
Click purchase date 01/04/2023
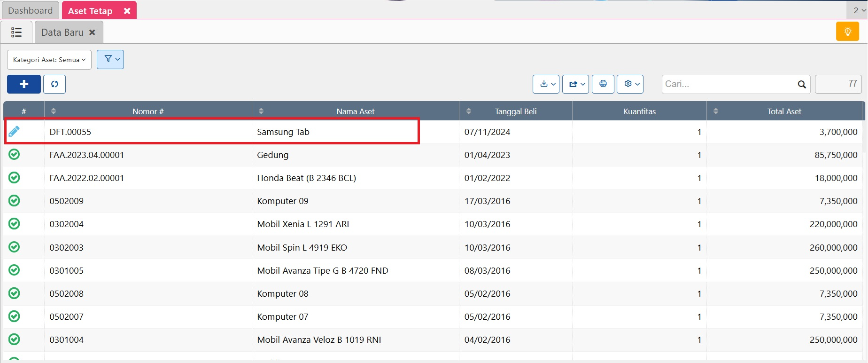[487, 155]
